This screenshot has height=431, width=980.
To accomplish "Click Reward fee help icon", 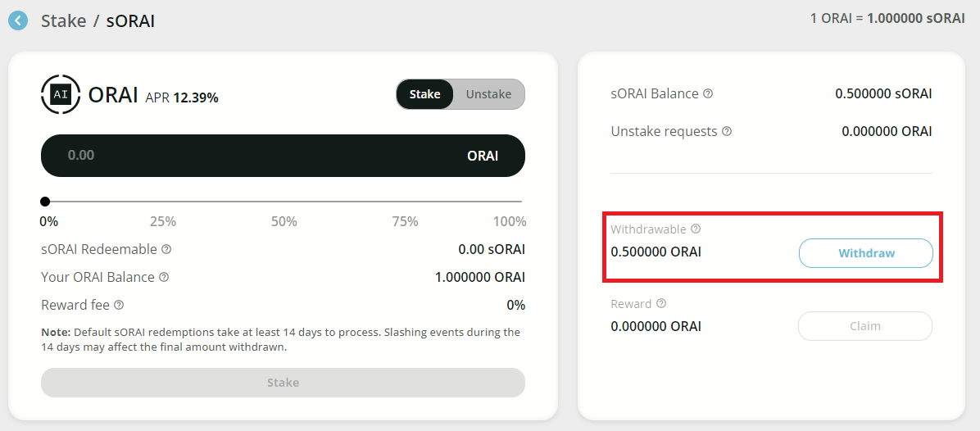I will tap(119, 305).
